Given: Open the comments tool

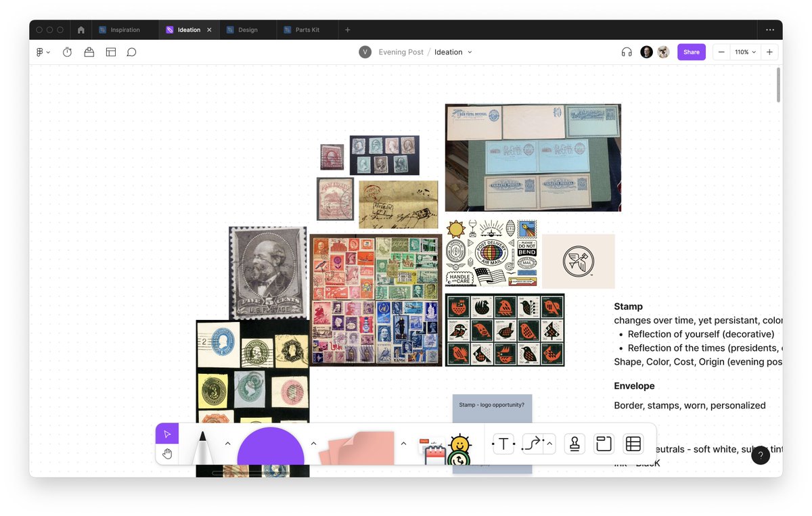Looking at the screenshot, I should 131,51.
